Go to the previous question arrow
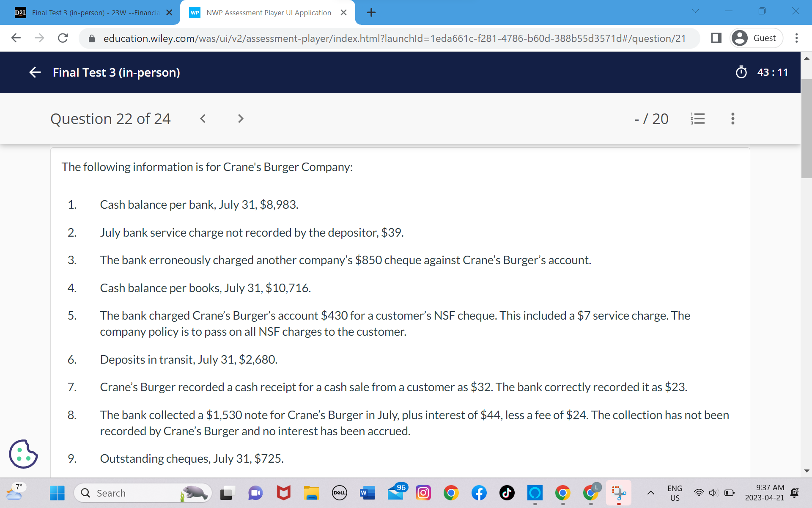The width and height of the screenshot is (812, 508). pyautogui.click(x=203, y=119)
